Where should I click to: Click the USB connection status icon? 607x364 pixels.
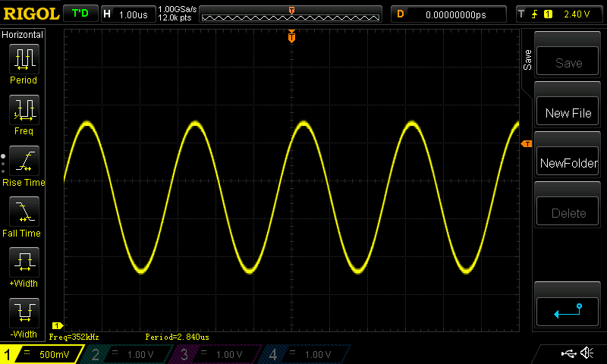tap(568, 353)
